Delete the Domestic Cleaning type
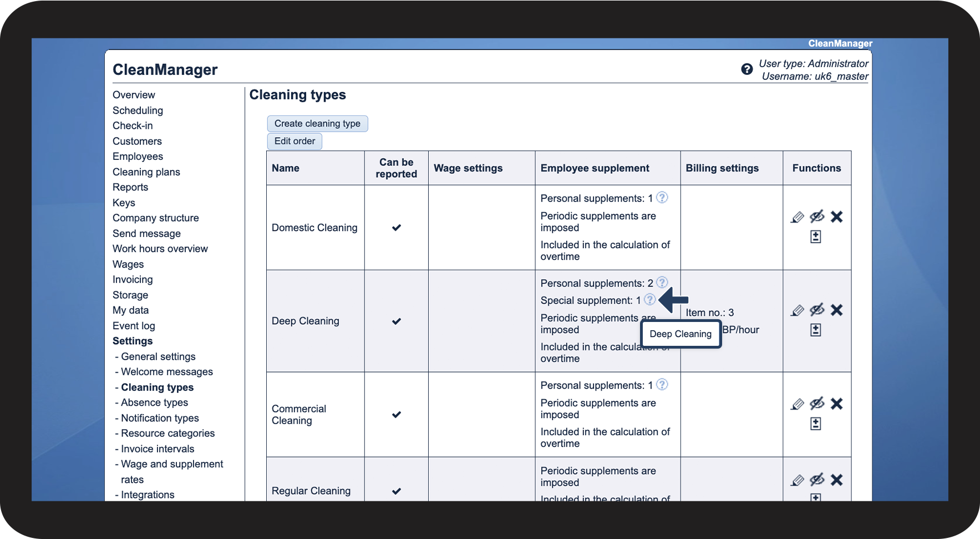980x539 pixels. click(836, 216)
